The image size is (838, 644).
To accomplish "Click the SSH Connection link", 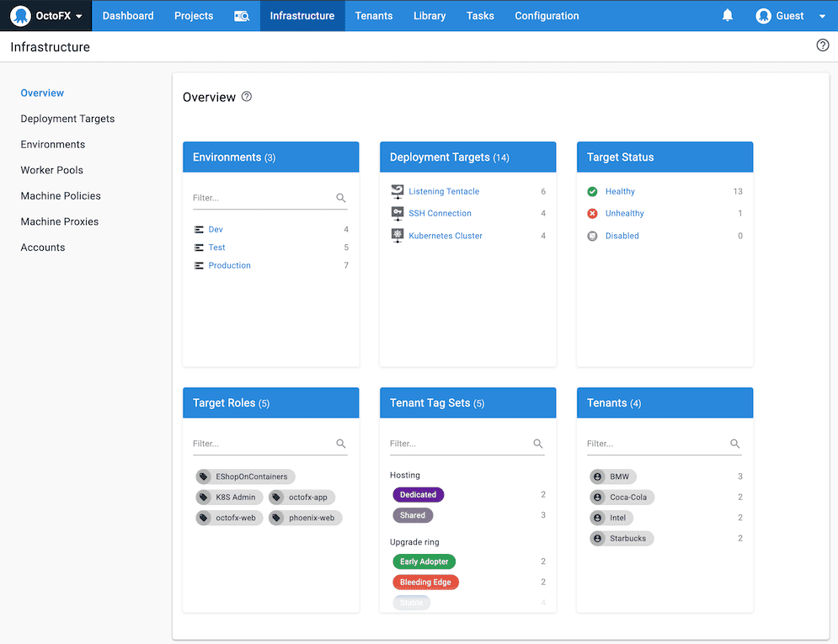I will coord(440,214).
